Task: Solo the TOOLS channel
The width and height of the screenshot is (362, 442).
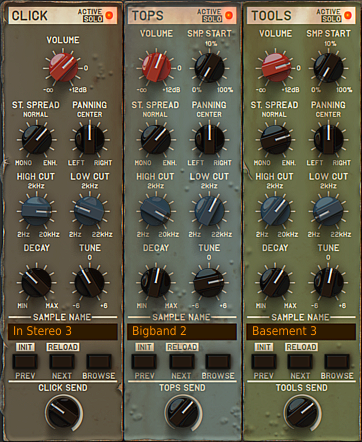Action: coord(331,19)
